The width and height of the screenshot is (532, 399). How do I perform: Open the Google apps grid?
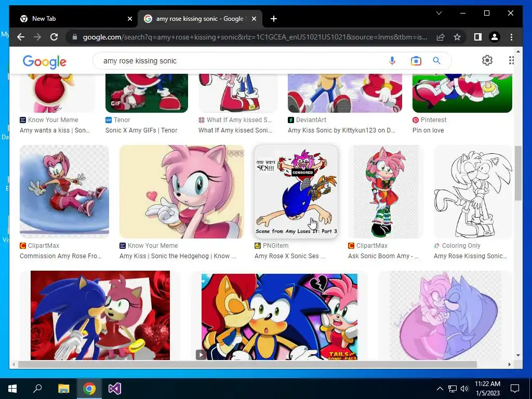pos(511,60)
